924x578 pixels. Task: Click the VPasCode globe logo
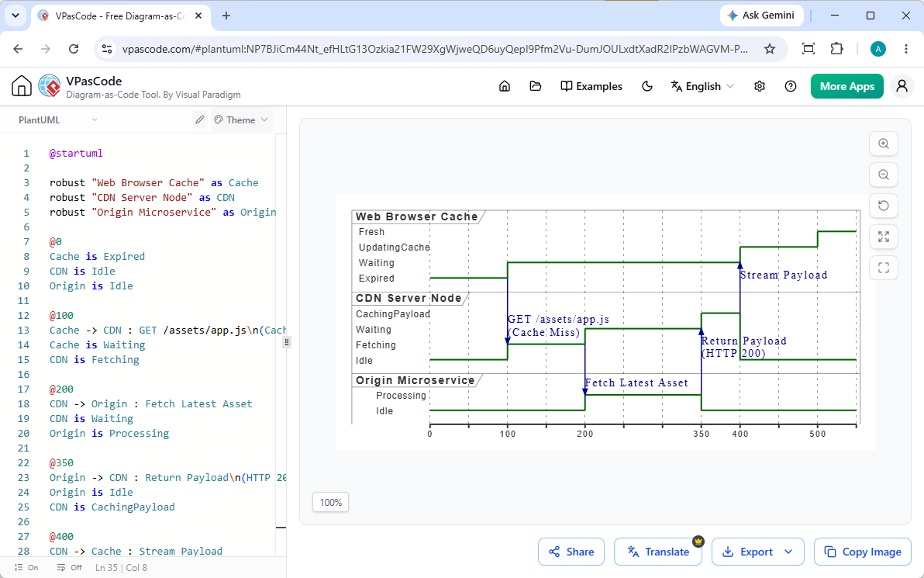50,86
